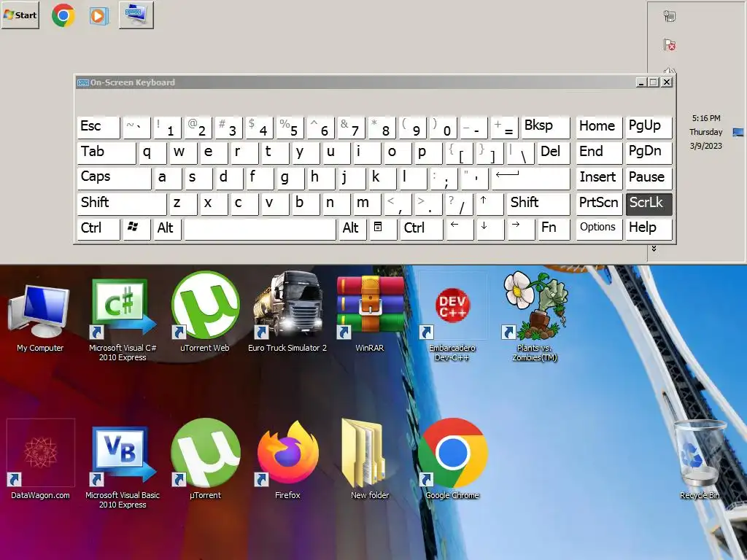Select the Google Chrome desktop shortcut

[452, 459]
